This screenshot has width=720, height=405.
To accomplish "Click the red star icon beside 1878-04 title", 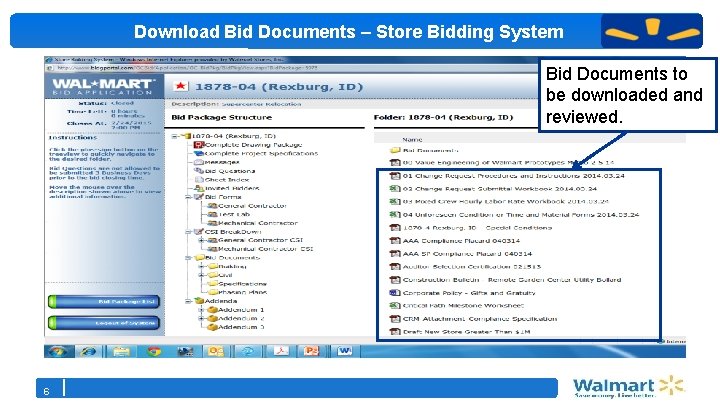I will coord(180,86).
